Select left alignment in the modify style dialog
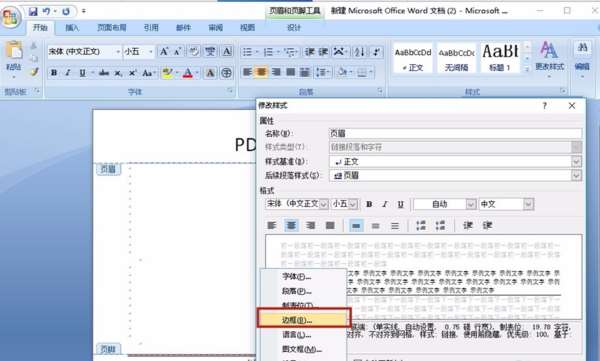The image size is (600, 361). [272, 225]
